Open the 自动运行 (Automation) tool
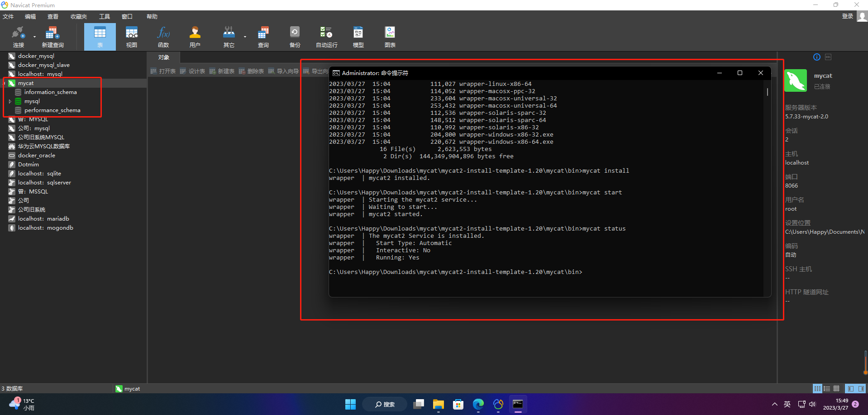 (x=326, y=37)
